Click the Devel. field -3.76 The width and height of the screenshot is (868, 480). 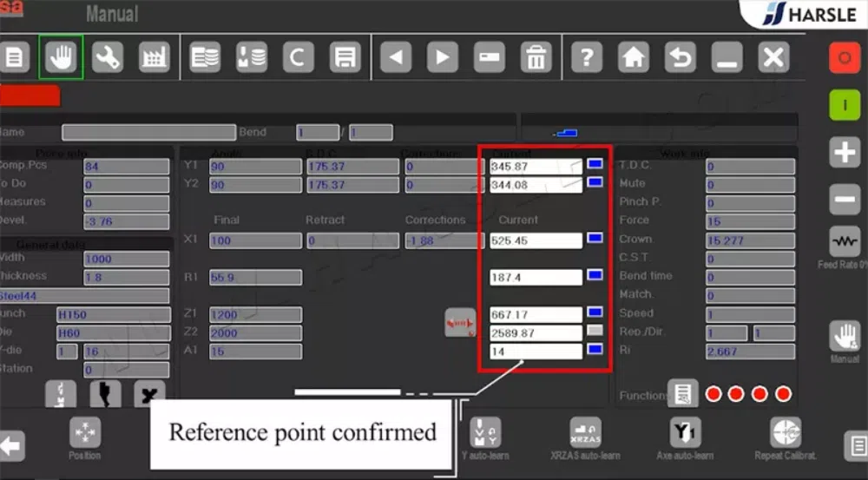pos(126,221)
